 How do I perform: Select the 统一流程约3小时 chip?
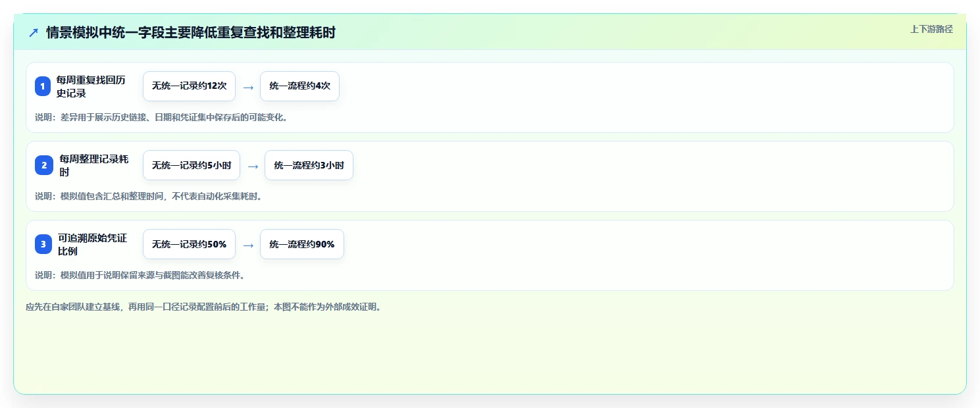pyautogui.click(x=309, y=165)
